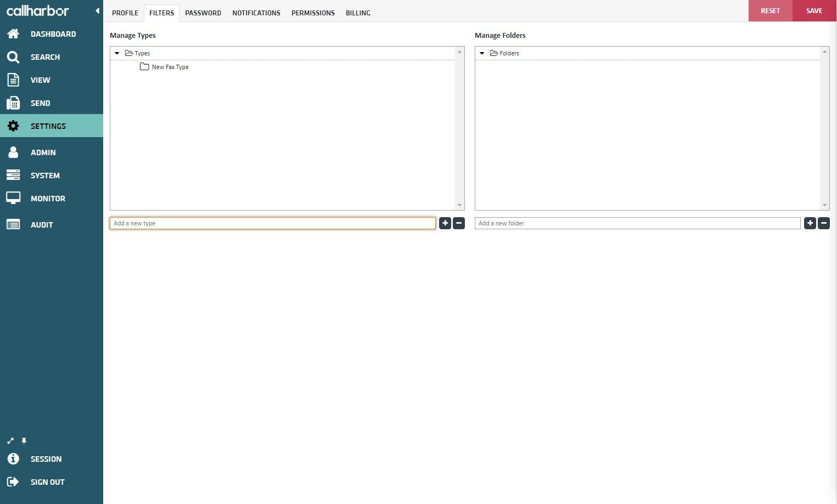Click the View document icon

(x=13, y=80)
